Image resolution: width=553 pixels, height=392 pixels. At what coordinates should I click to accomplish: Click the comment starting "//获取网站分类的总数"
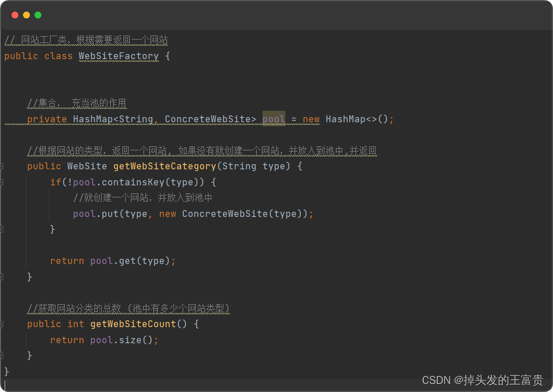129,308
